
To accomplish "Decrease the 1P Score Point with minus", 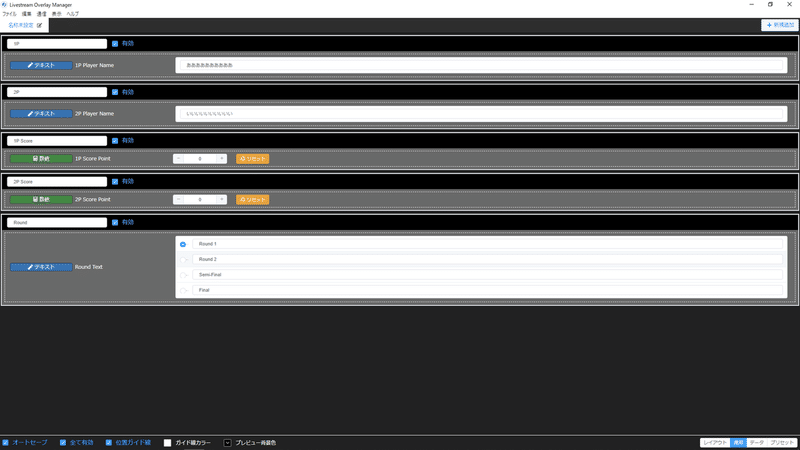I will click(178, 159).
